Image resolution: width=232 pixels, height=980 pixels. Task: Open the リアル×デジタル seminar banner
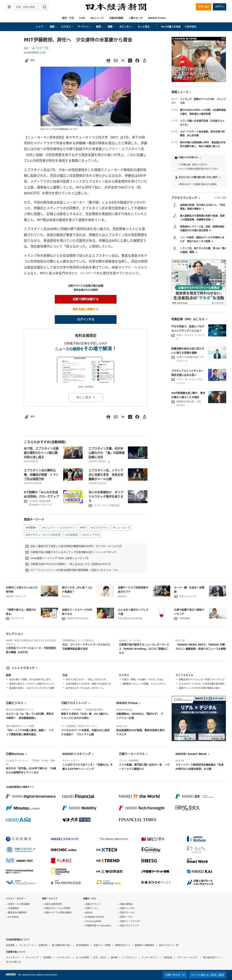pyautogui.click(x=199, y=718)
